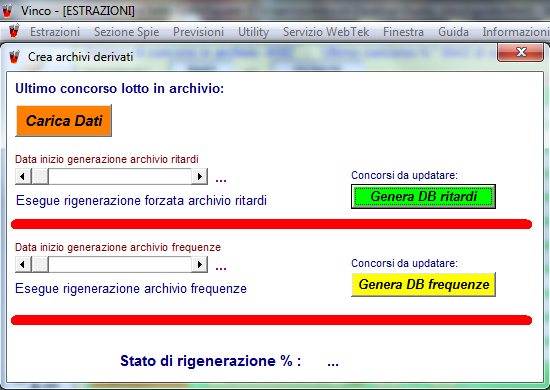Open the Utility menu
Viewport: 550px width, 390px height.
[x=253, y=32]
